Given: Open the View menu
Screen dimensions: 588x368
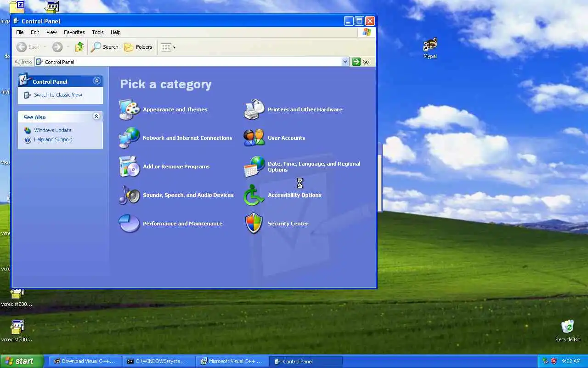Looking at the screenshot, I should 51,32.
